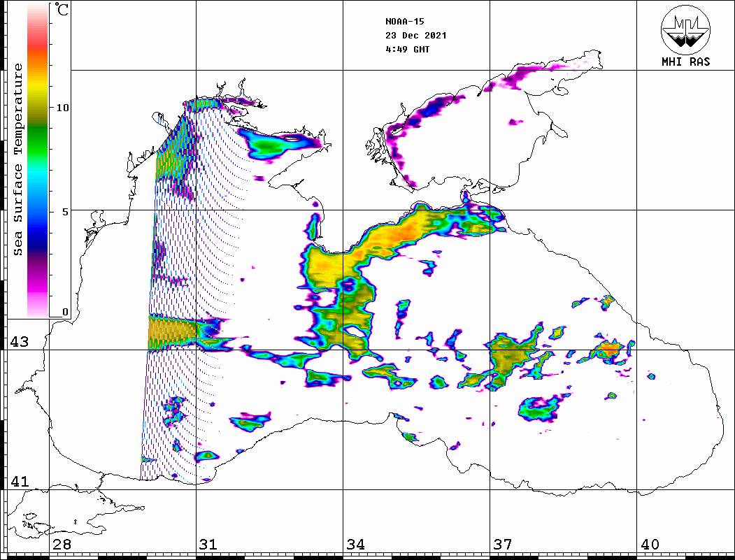Screen dimensions: 735x560
Task: Click the MHI RAS circular logo
Action: (685, 29)
